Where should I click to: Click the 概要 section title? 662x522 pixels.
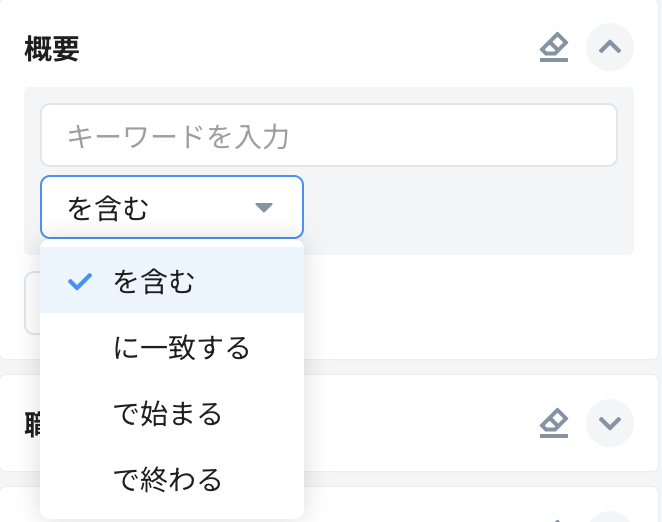pyautogui.click(x=52, y=48)
